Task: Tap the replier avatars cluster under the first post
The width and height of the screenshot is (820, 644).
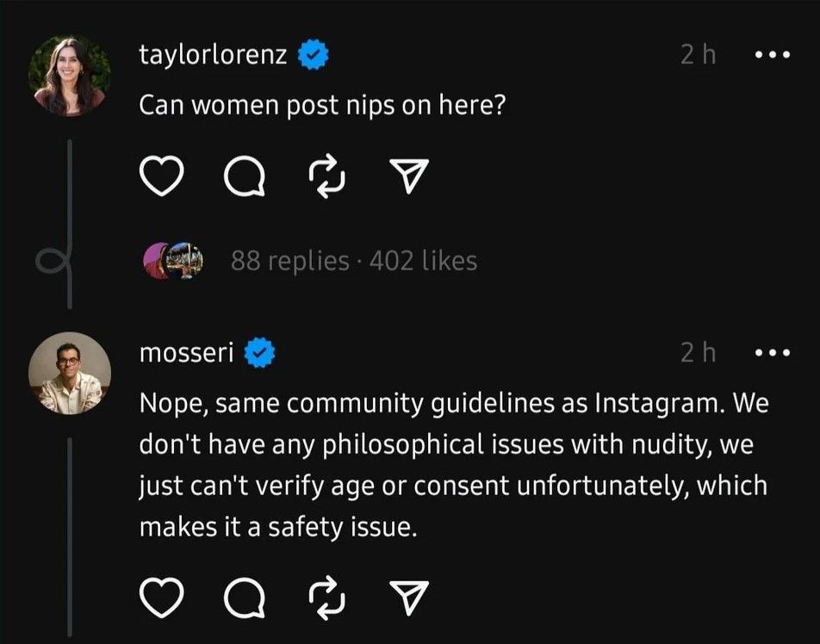Action: coord(174,260)
